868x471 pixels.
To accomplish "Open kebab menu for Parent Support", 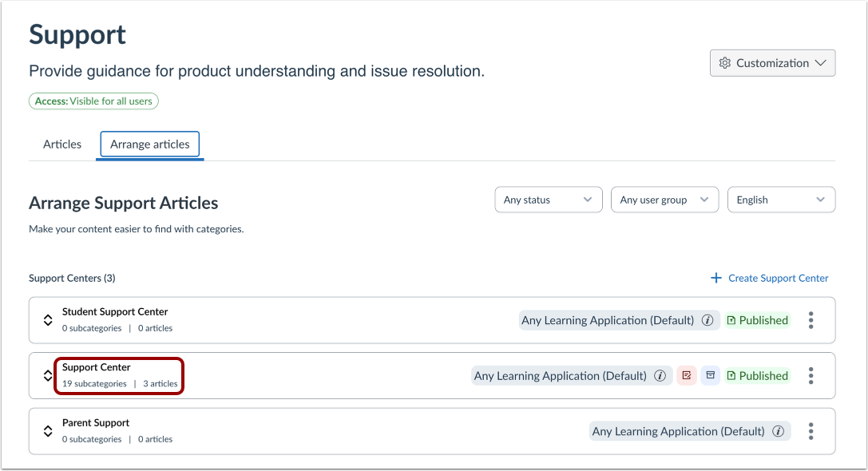I will pyautogui.click(x=811, y=431).
